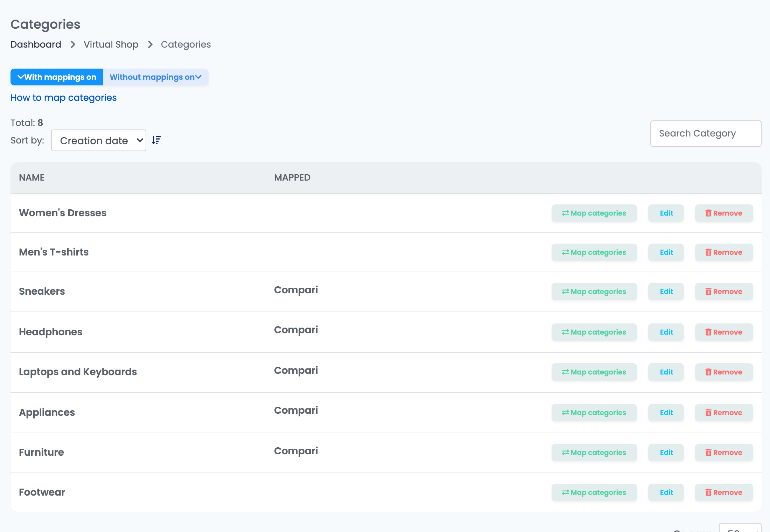Remove the Headphones category
This screenshot has height=532, width=770.
(x=724, y=332)
